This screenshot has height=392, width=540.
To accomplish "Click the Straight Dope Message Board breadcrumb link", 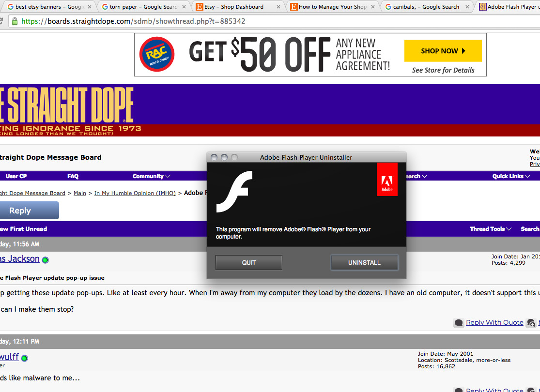I will (x=33, y=193).
